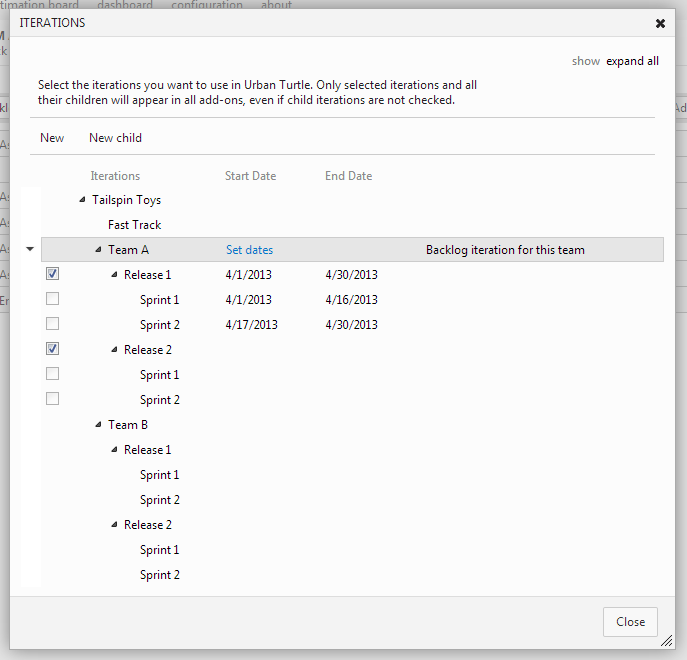The image size is (687, 660).
Task: Click the Set dates link for Team A
Action: pos(249,250)
